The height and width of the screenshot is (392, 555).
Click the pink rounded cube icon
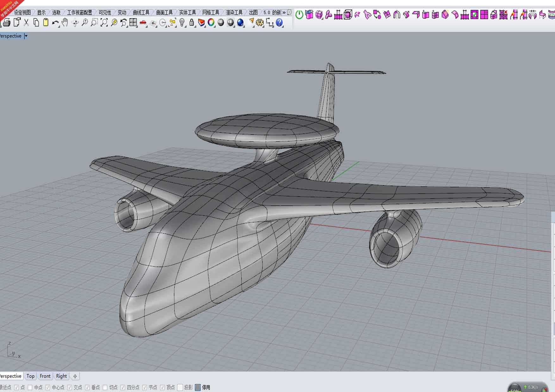[x=319, y=15]
